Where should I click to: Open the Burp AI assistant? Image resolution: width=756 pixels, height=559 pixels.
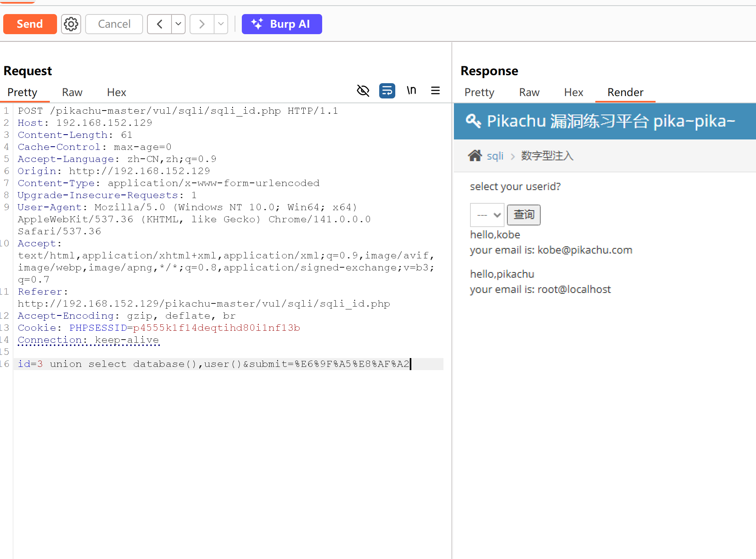(x=282, y=24)
